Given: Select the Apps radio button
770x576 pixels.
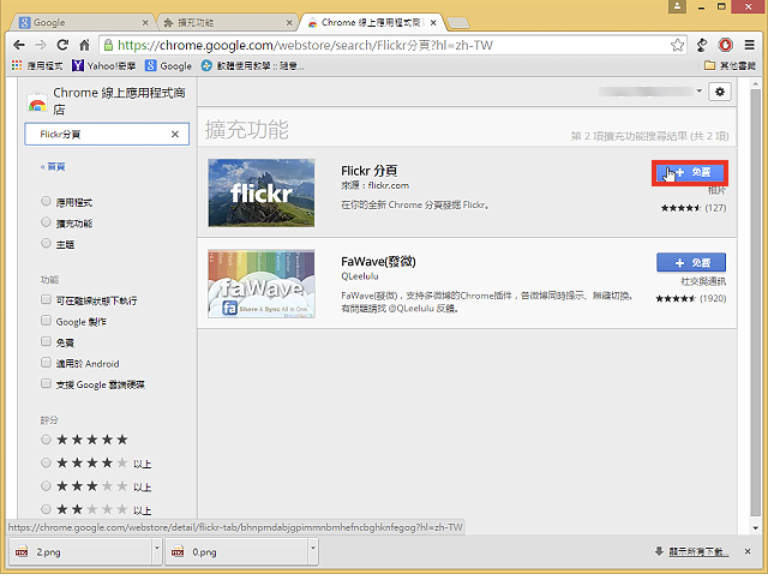Looking at the screenshot, I should coord(46,201).
